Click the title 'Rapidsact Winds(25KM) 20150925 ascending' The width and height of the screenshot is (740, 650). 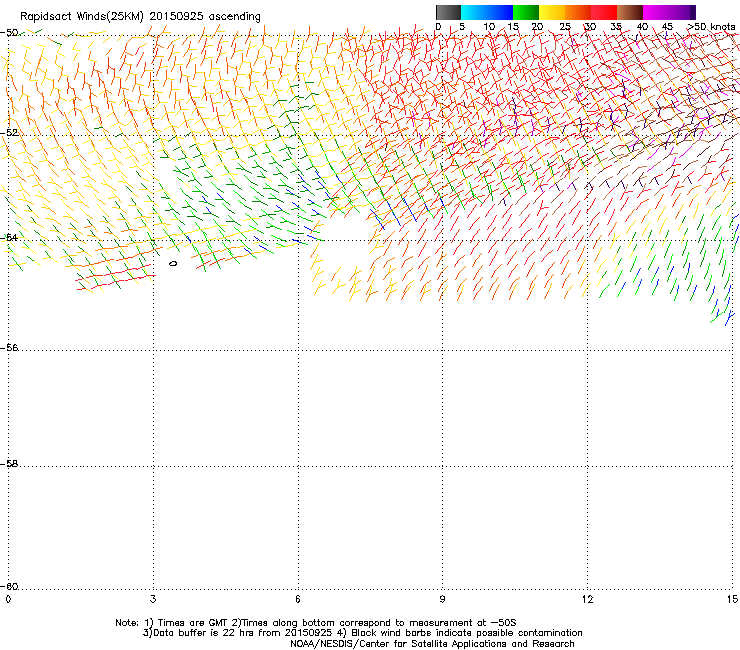[x=140, y=17]
